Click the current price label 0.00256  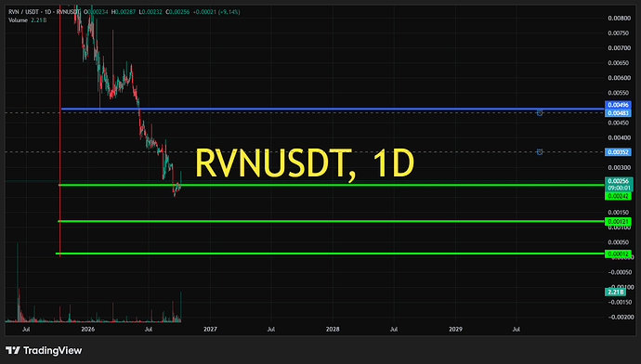point(619,181)
